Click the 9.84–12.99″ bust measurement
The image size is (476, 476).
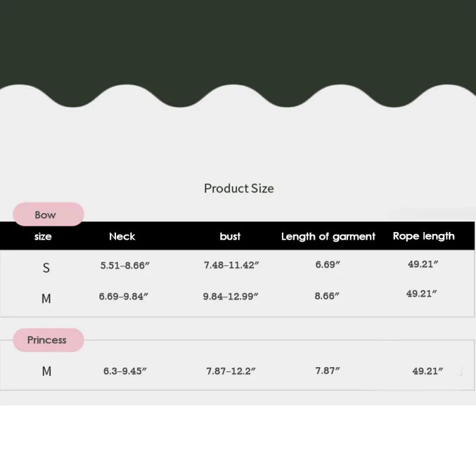click(x=231, y=296)
